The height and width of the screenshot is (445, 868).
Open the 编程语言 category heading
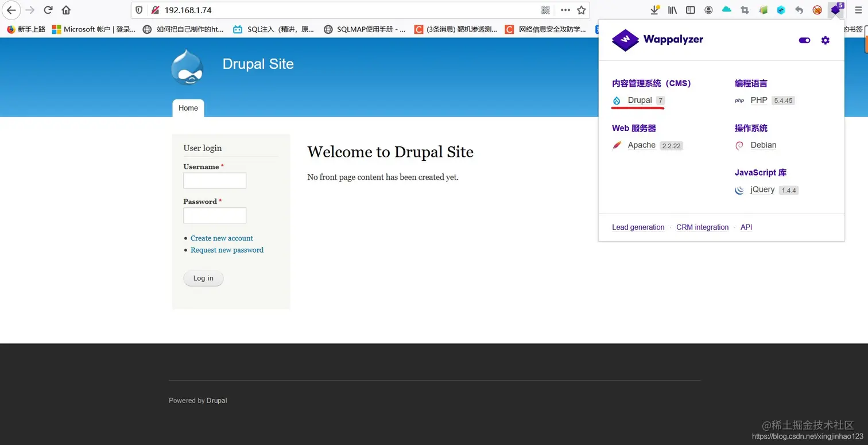pyautogui.click(x=751, y=83)
